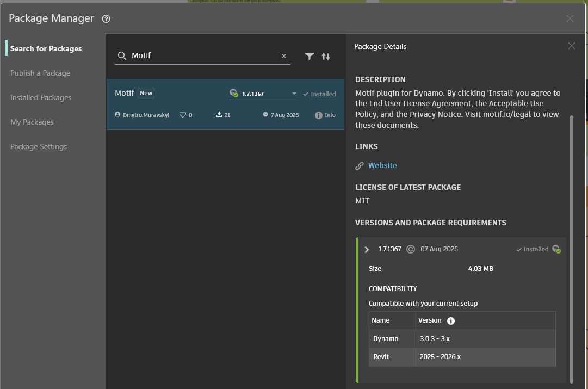Click the Revit compatibility row name
This screenshot has height=389, width=588.
381,357
